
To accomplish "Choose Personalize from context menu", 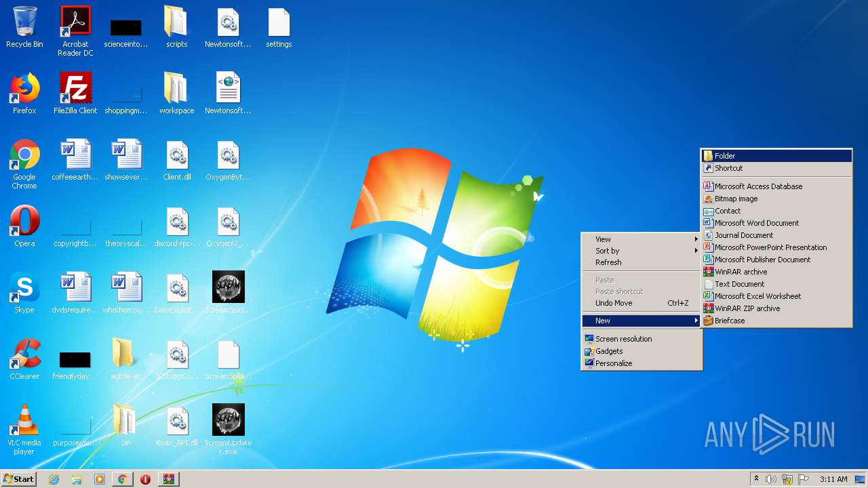I will (x=642, y=363).
